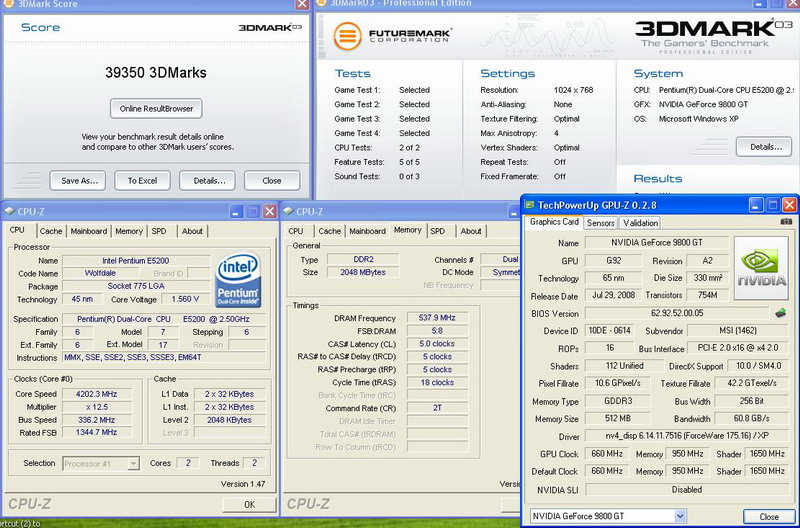Click the 39350 3DMarks score text

[x=156, y=72]
